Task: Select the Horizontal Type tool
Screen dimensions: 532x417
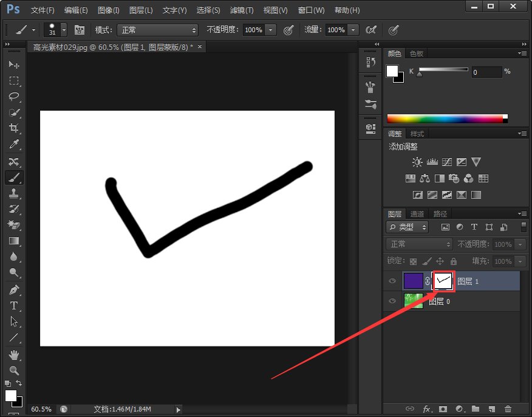Action: (13, 306)
